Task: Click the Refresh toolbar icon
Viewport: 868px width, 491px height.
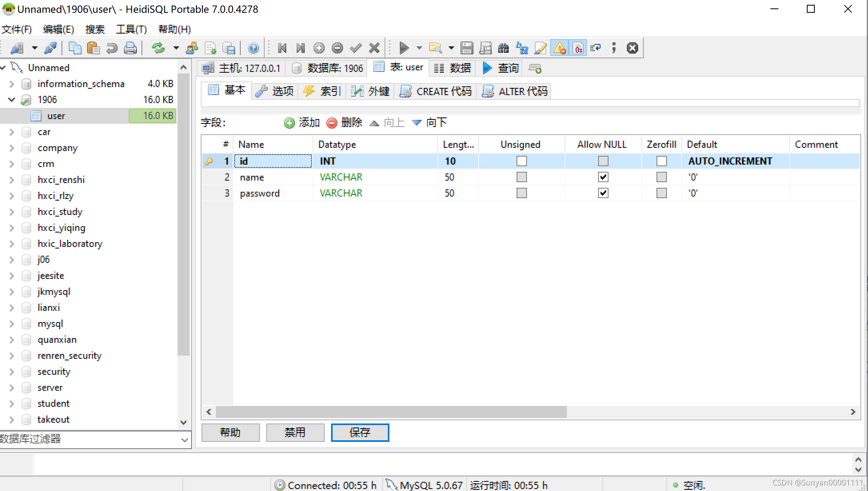Action: pyautogui.click(x=158, y=48)
